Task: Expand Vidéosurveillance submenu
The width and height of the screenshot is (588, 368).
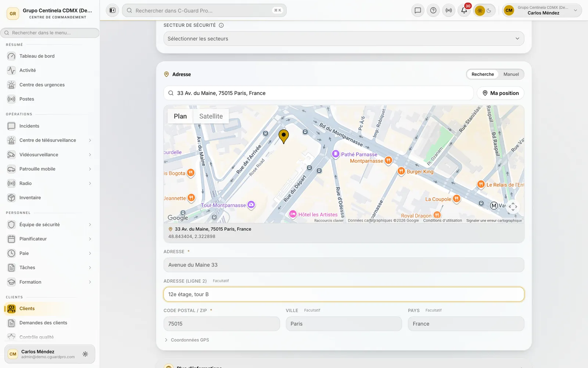Action: tap(90, 155)
